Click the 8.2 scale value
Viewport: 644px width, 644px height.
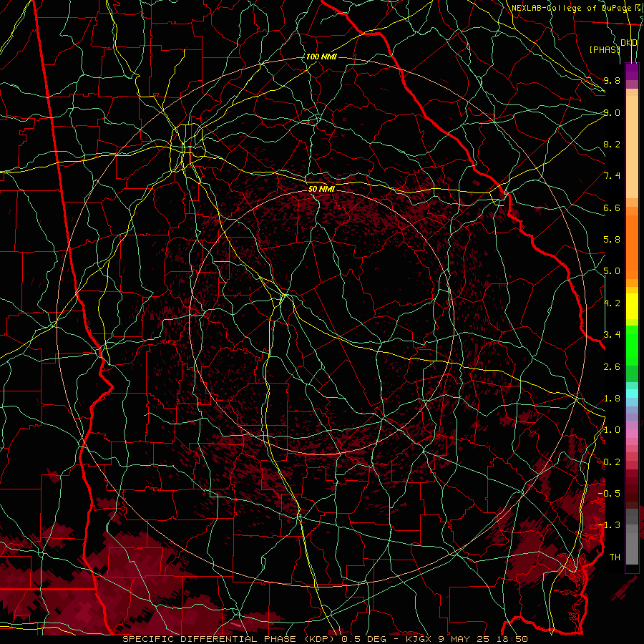pos(612,144)
